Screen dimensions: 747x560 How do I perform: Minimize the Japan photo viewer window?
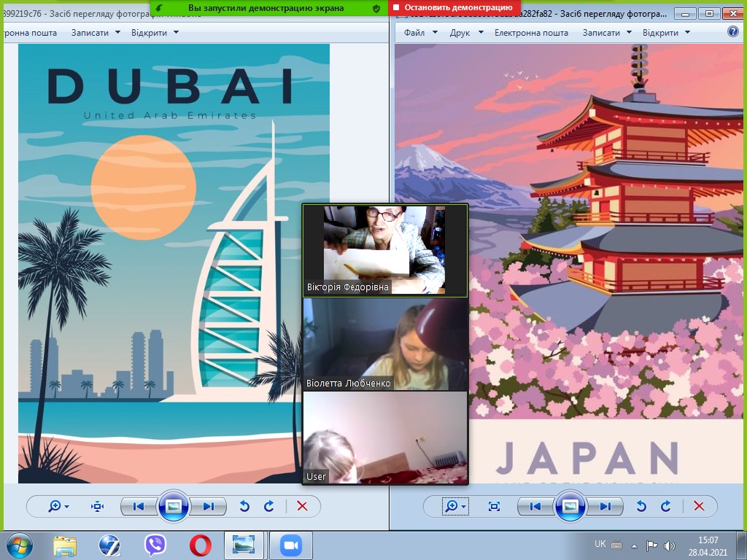pos(685,14)
